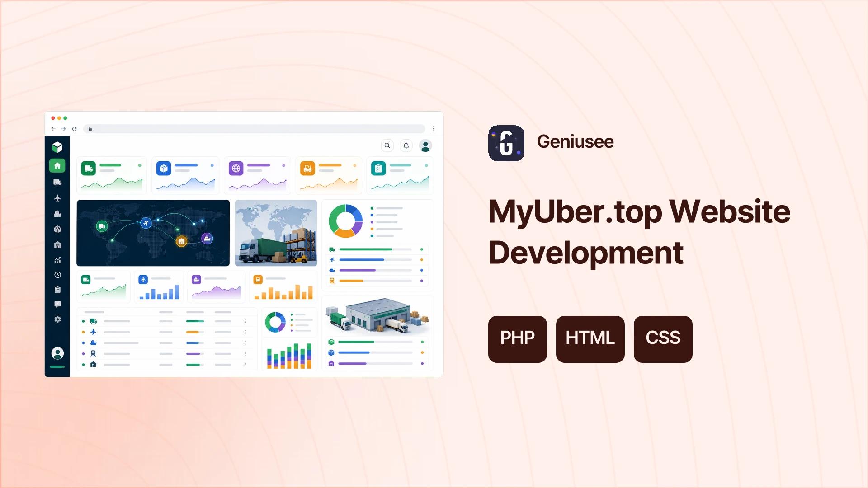Open the truck deliveries icon in the sidebar

click(x=57, y=183)
